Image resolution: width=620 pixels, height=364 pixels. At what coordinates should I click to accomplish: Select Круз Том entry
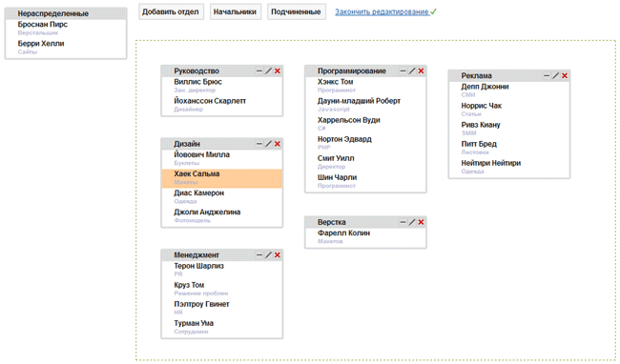pos(222,289)
